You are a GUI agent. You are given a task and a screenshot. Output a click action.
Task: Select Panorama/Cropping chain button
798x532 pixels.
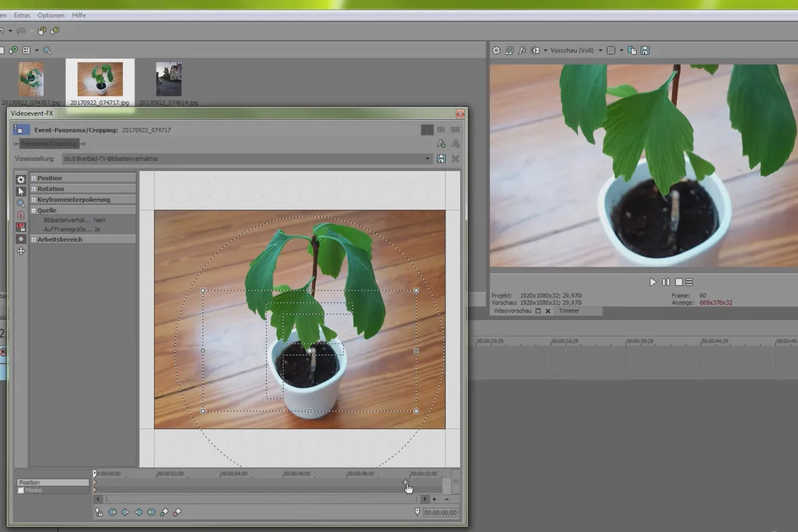pyautogui.click(x=49, y=144)
